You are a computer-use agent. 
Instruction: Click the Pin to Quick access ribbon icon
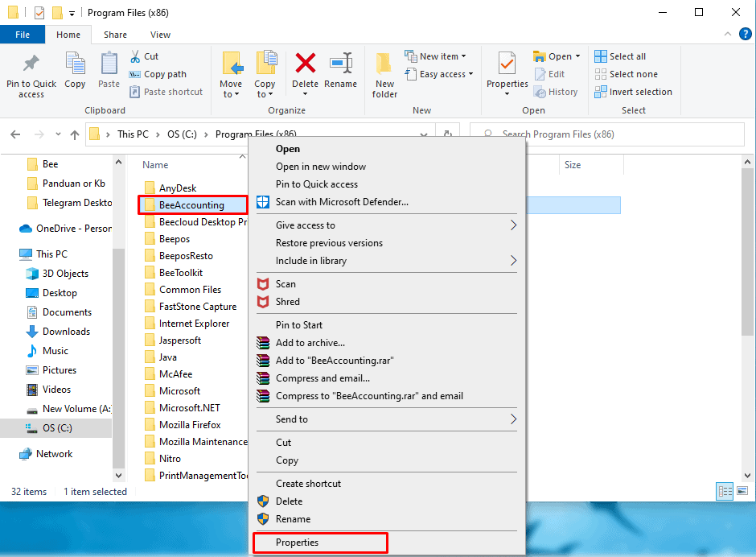pyautogui.click(x=31, y=64)
